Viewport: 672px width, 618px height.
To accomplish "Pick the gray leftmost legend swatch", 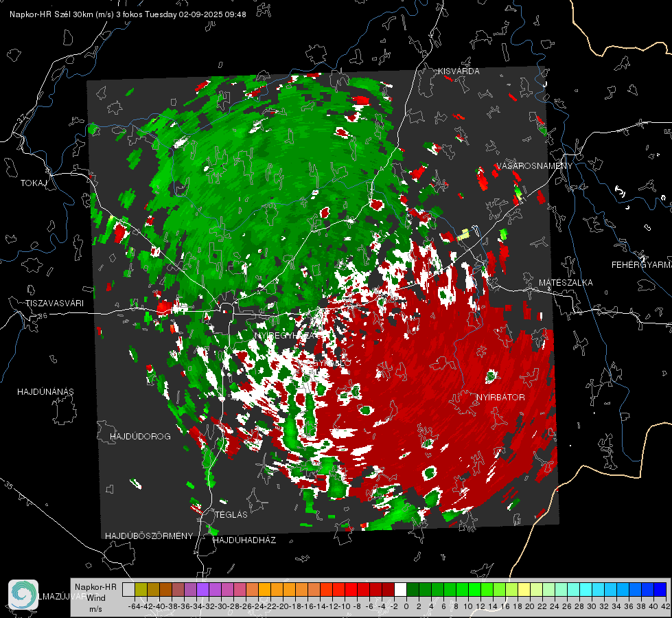I will pyautogui.click(x=128, y=590).
